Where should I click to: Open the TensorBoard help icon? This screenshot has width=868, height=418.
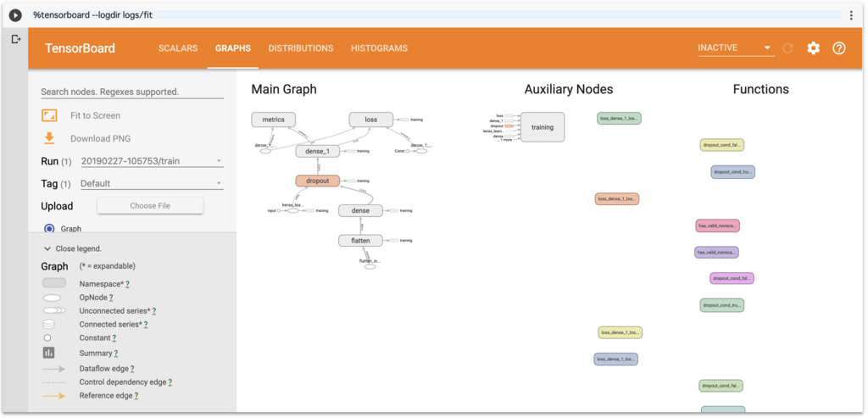coord(839,48)
